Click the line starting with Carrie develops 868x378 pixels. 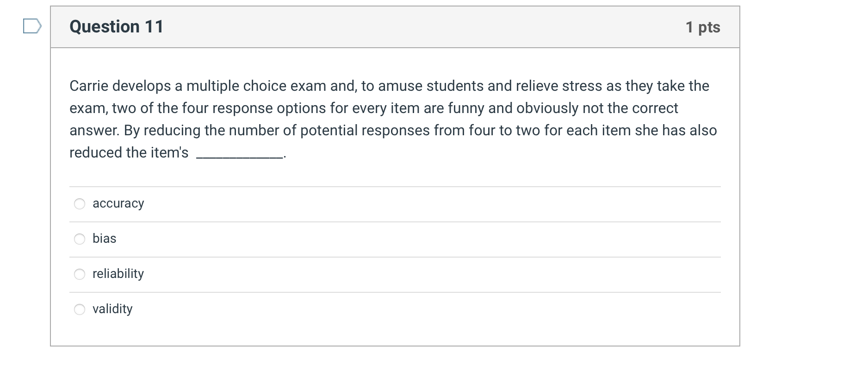(389, 86)
